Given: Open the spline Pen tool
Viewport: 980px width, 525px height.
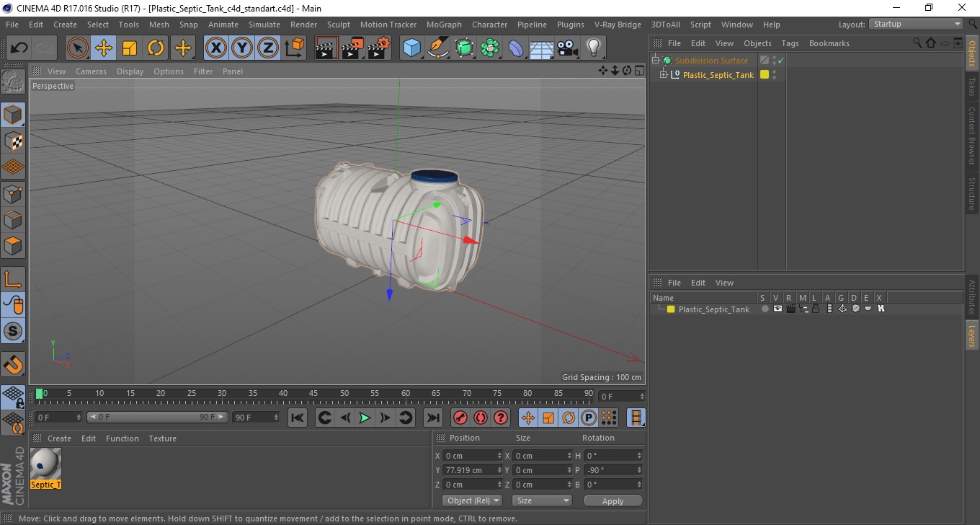Looking at the screenshot, I should pos(437,48).
